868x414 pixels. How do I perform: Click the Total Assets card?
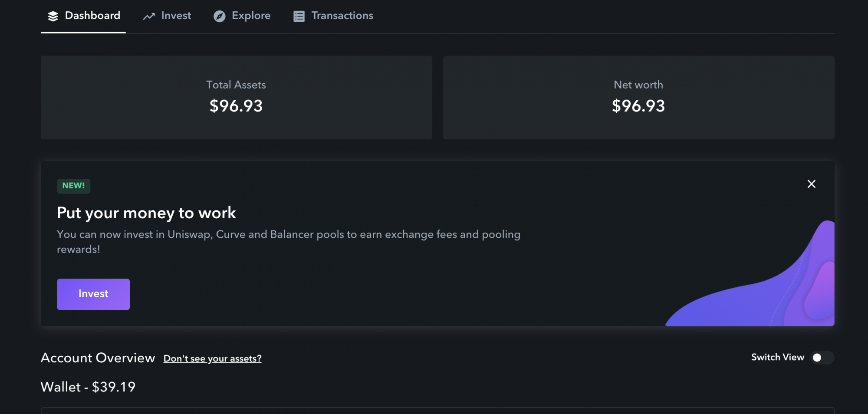click(236, 97)
